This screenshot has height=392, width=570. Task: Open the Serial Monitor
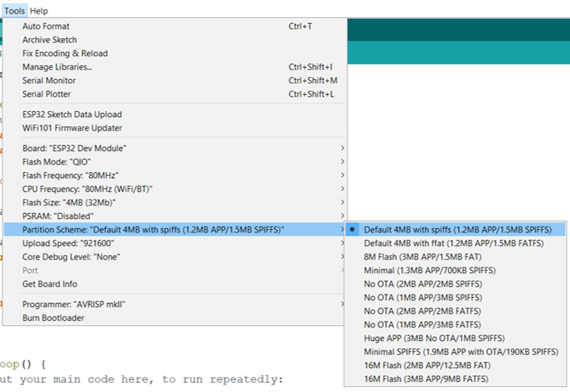point(174,81)
